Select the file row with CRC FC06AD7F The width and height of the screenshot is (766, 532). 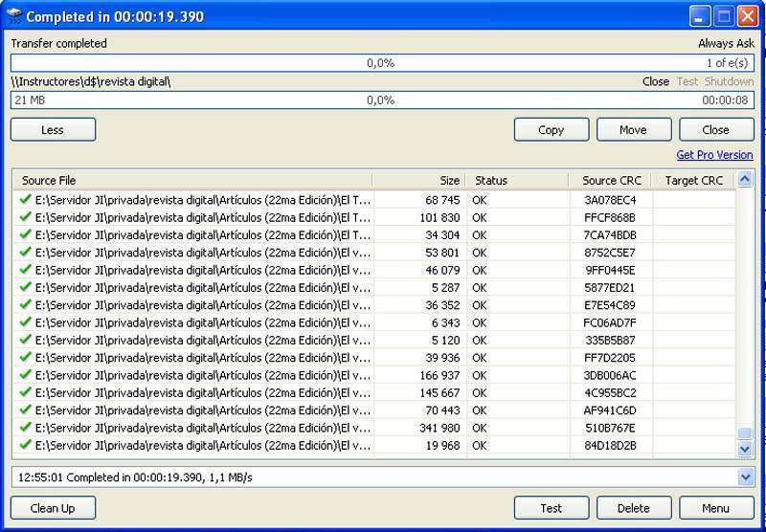[x=374, y=322]
